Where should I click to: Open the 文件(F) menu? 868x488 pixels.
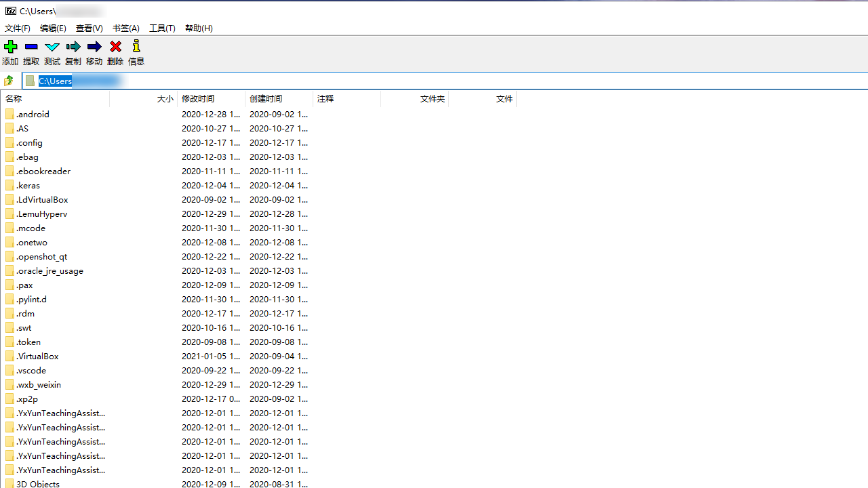click(17, 28)
